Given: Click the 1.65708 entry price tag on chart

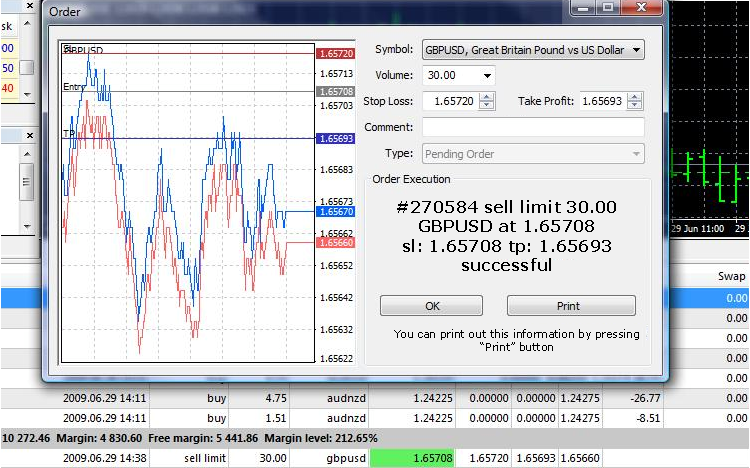Looking at the screenshot, I should click(335, 91).
